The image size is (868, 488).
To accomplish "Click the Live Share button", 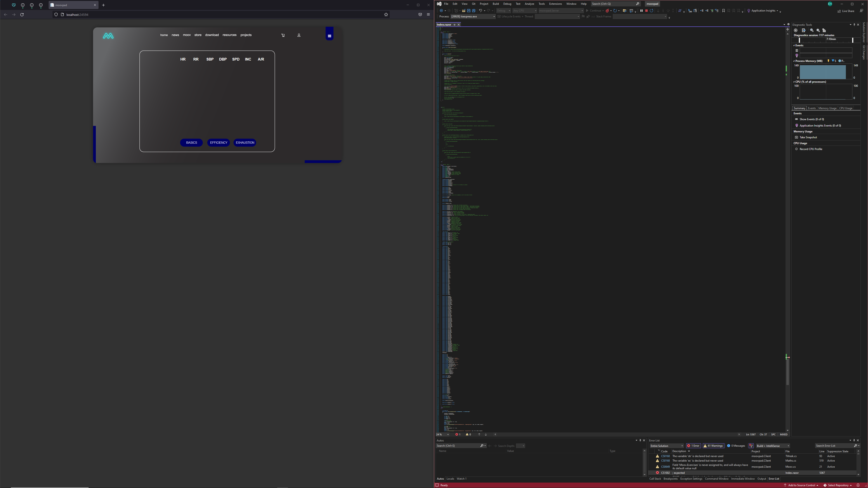I will (x=846, y=11).
